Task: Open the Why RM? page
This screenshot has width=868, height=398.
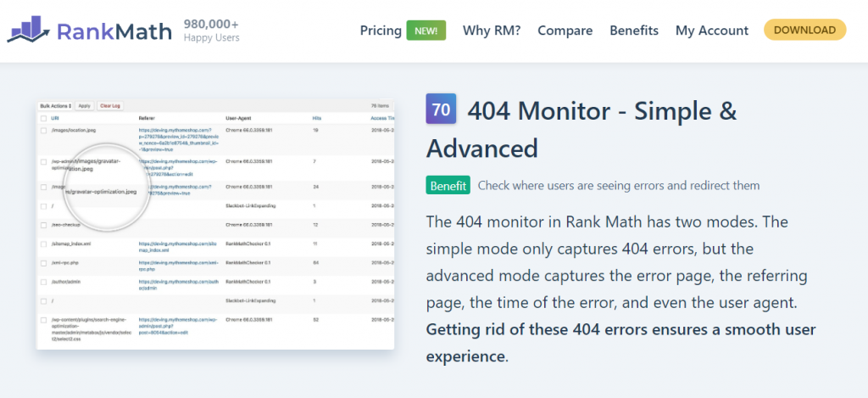Action: [492, 31]
